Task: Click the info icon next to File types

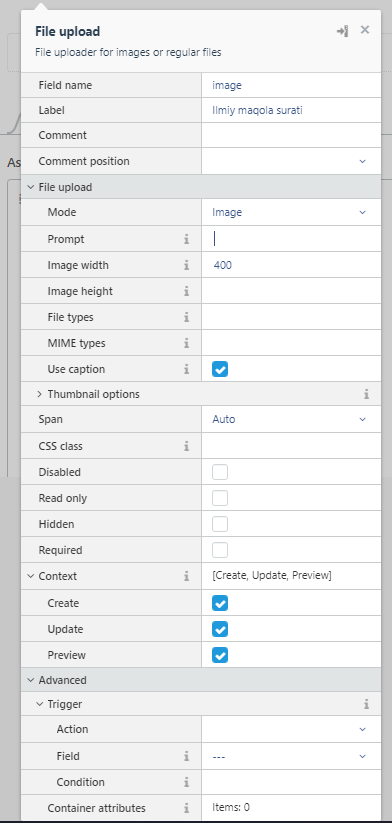Action: click(x=186, y=318)
